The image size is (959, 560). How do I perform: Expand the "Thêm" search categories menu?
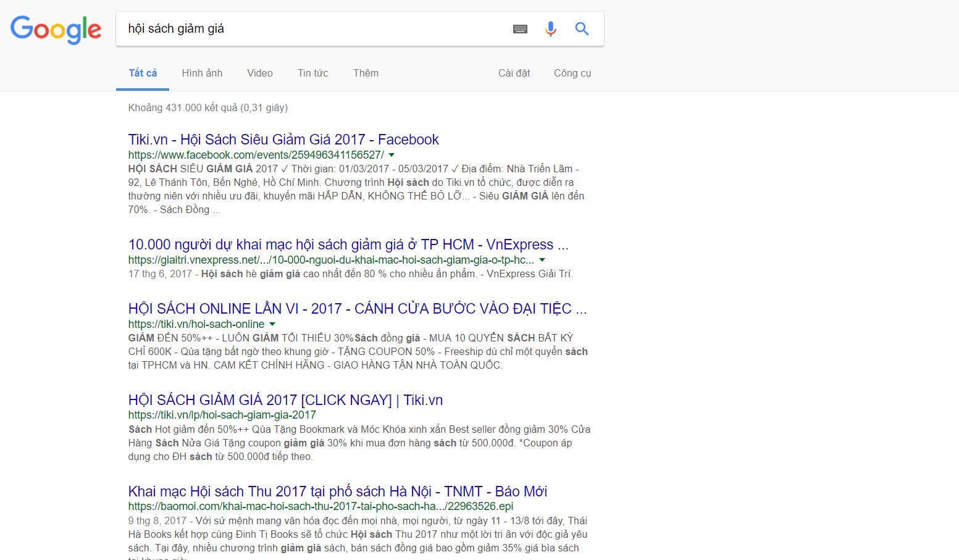coord(365,73)
